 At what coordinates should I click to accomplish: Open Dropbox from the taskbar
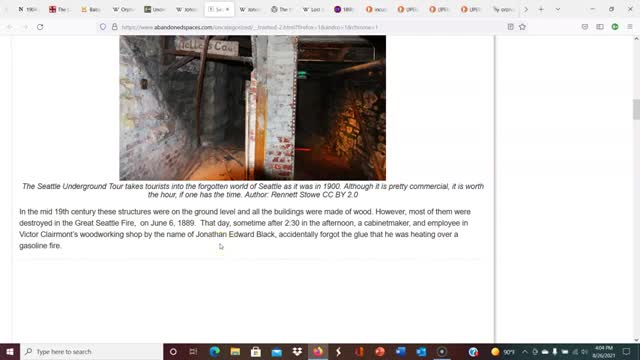(297, 351)
